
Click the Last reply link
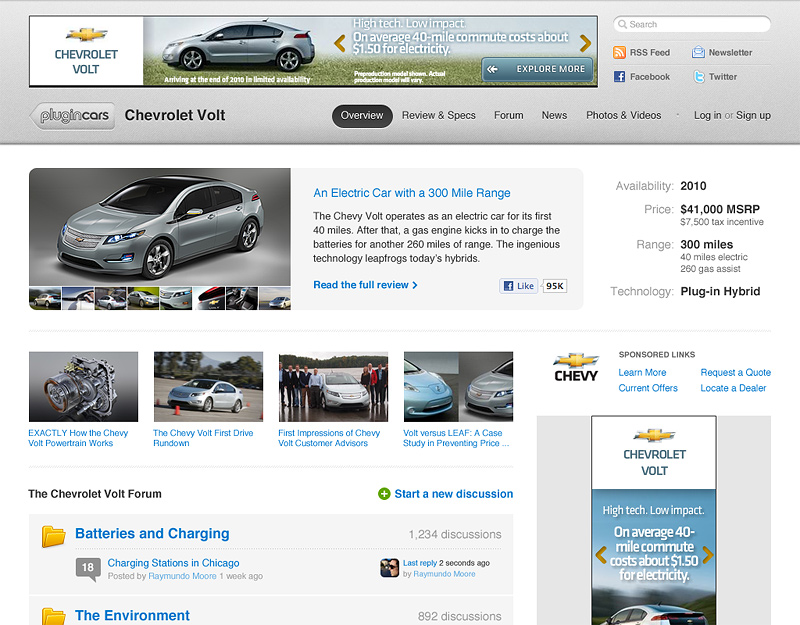click(420, 563)
